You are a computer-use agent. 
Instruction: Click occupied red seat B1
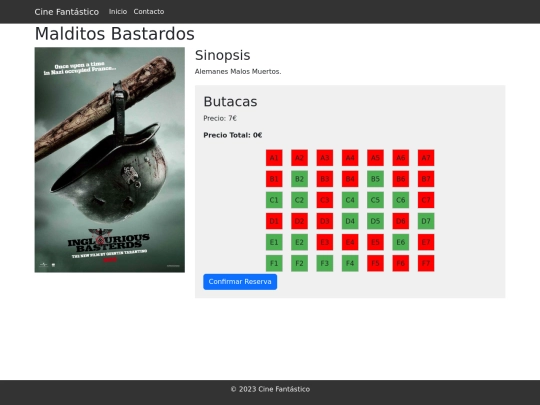point(274,179)
